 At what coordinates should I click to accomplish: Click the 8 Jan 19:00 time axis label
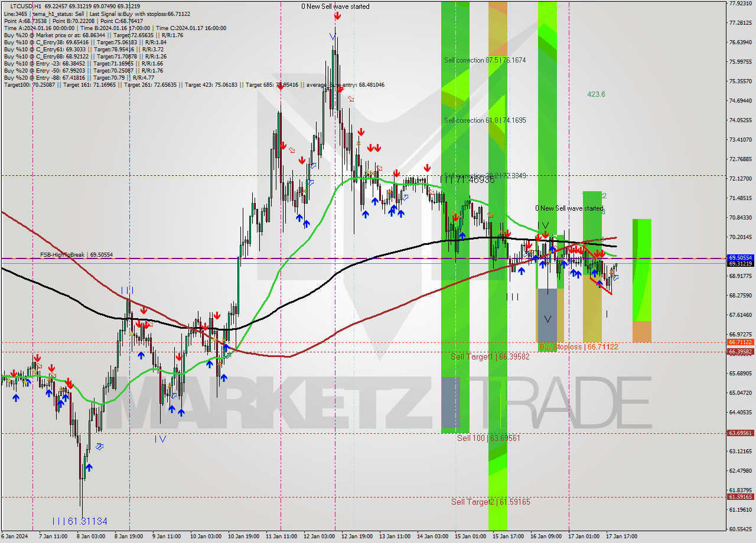(x=129, y=537)
